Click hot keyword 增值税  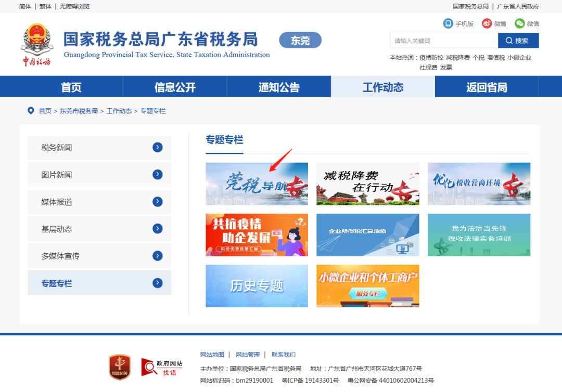tap(496, 58)
